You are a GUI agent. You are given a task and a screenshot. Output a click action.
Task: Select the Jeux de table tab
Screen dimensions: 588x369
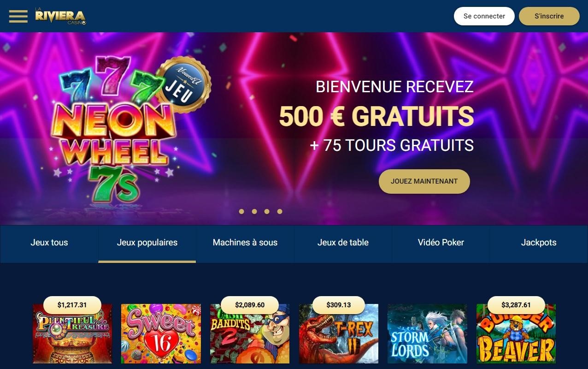[343, 244]
